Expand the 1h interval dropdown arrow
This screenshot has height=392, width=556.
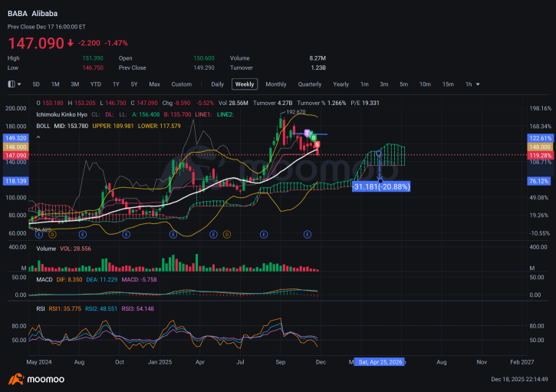click(x=478, y=84)
